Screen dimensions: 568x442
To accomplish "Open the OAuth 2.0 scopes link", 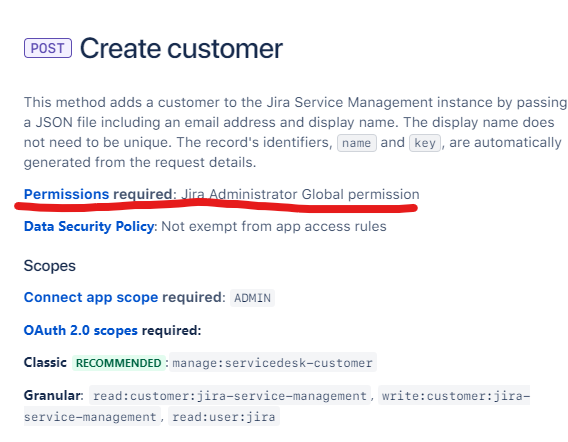I will click(81, 330).
